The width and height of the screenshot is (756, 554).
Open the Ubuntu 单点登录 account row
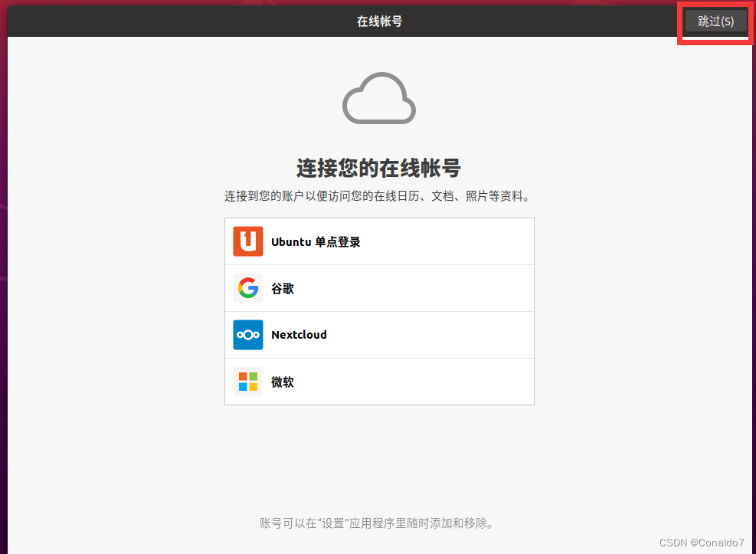[x=379, y=241]
